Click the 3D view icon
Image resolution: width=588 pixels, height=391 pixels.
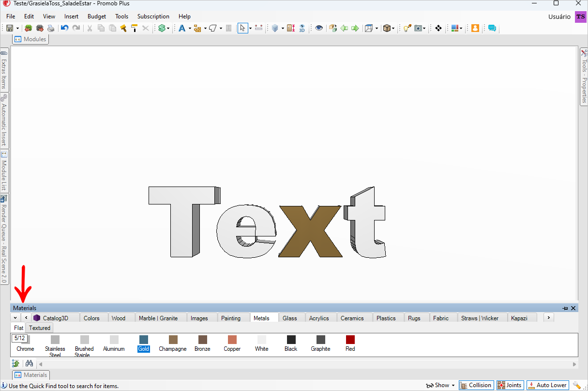point(302,28)
